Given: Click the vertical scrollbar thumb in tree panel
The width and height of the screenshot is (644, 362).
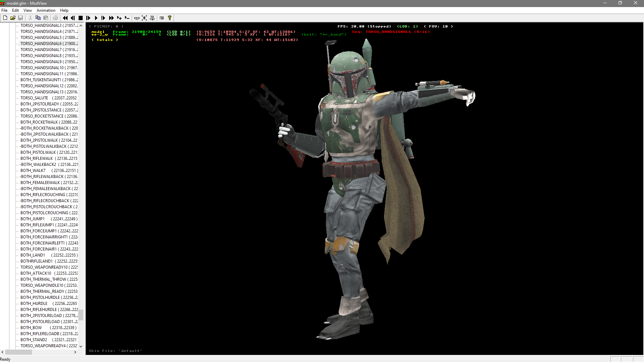Looking at the screenshot, I should pos(81,315).
